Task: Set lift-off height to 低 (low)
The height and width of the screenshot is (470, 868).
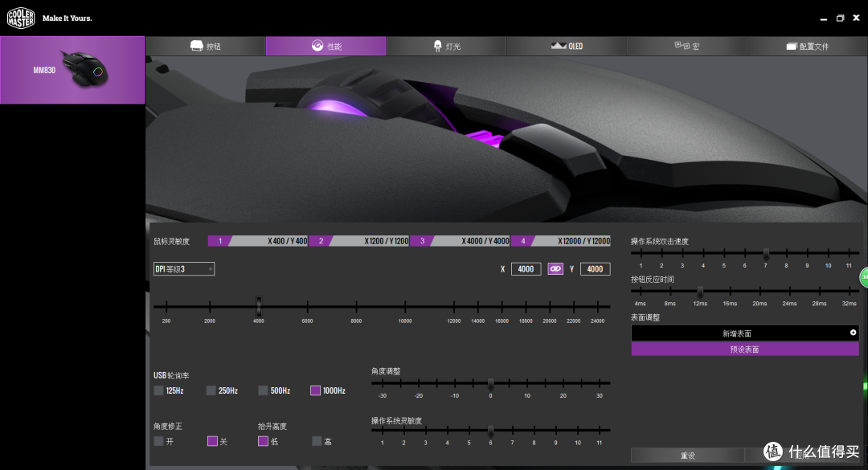Action: 263,441
